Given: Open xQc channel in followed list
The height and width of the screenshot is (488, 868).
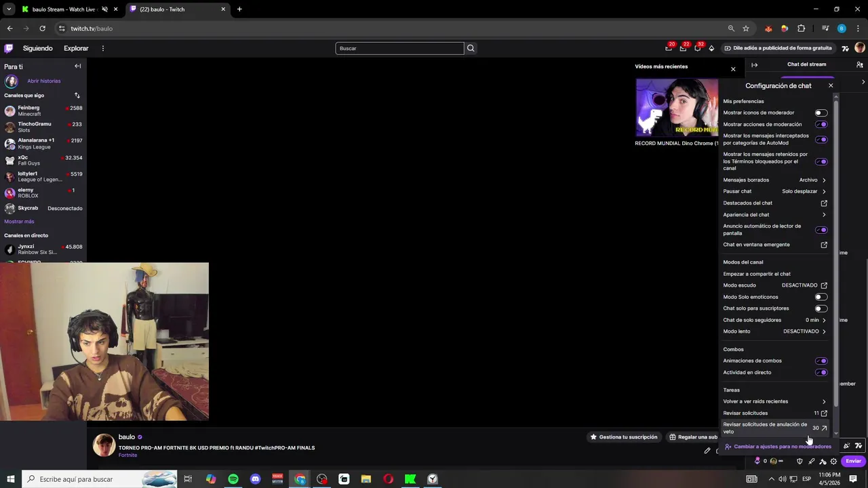Looking at the screenshot, I should tap(43, 161).
